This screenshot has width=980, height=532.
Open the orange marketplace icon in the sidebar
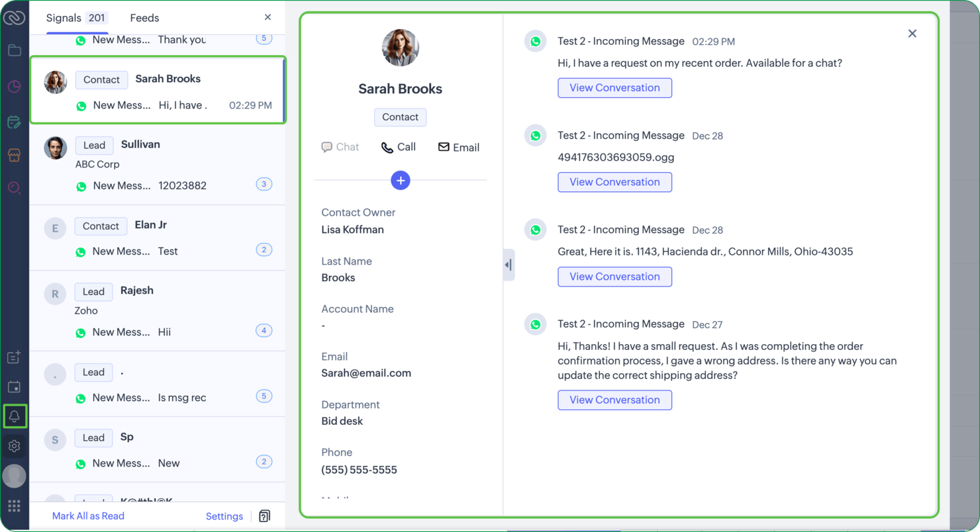click(15, 155)
